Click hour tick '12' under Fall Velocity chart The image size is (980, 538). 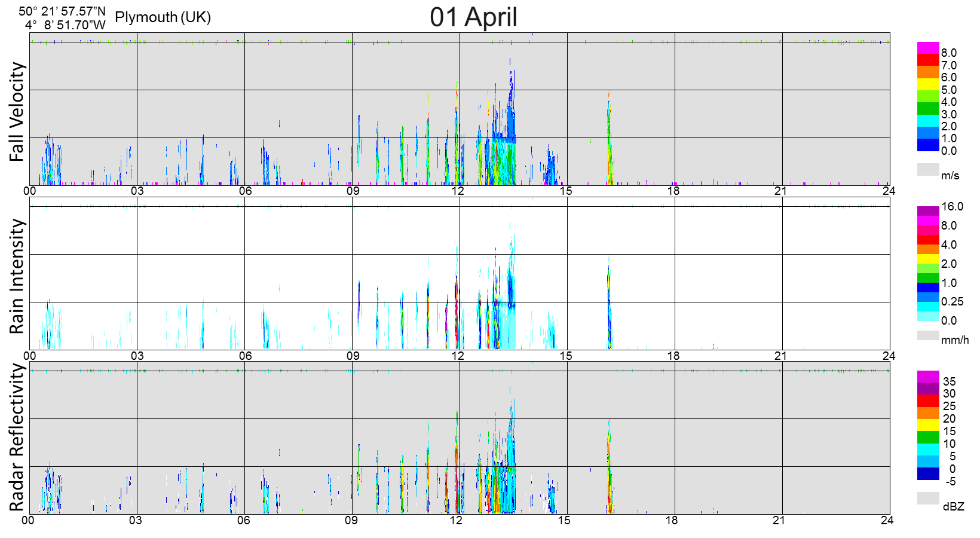point(458,191)
